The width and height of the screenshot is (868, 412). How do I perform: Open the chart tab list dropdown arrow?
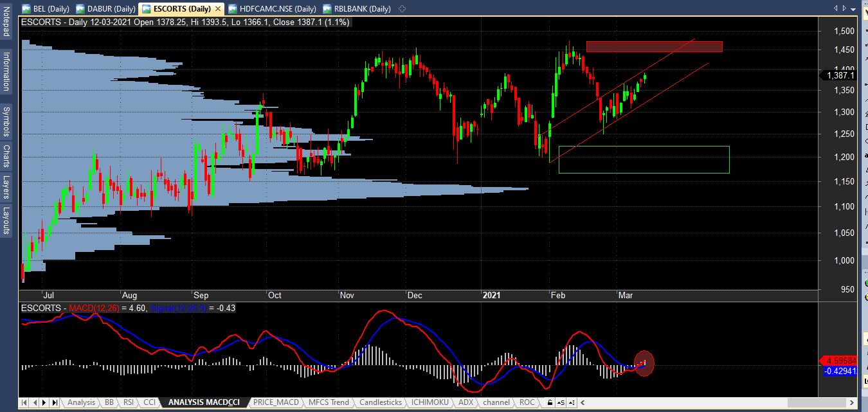click(853, 8)
